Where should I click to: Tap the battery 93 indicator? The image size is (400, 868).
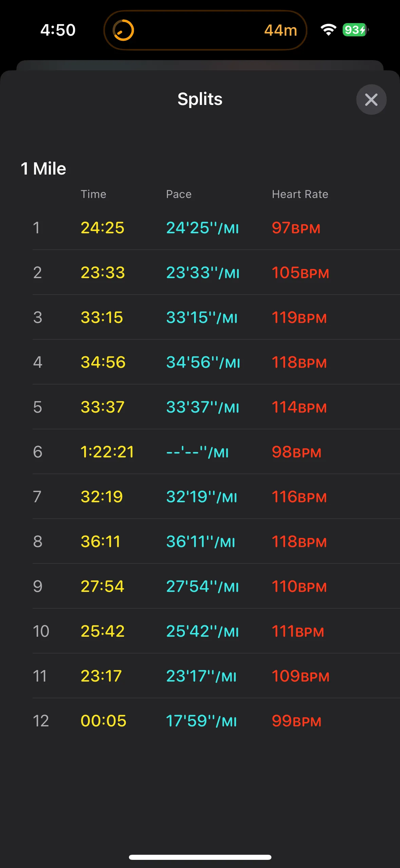click(x=355, y=30)
